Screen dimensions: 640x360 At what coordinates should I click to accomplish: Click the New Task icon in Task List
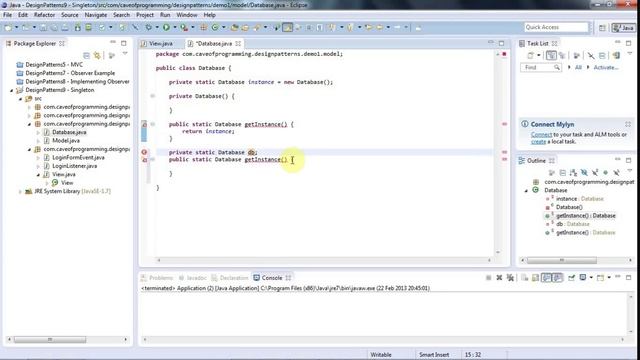(x=531, y=56)
